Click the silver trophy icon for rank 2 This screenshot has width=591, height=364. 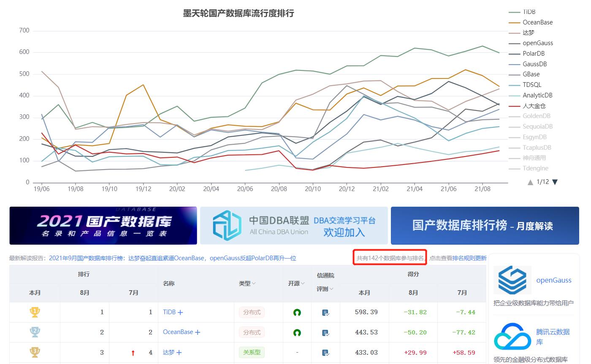(x=35, y=332)
